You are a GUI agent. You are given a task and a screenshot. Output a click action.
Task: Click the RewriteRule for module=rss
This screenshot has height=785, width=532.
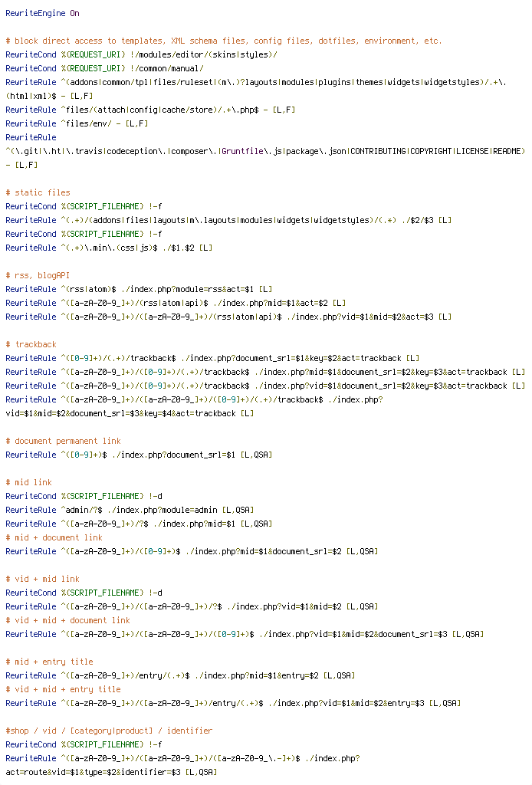[139, 289]
